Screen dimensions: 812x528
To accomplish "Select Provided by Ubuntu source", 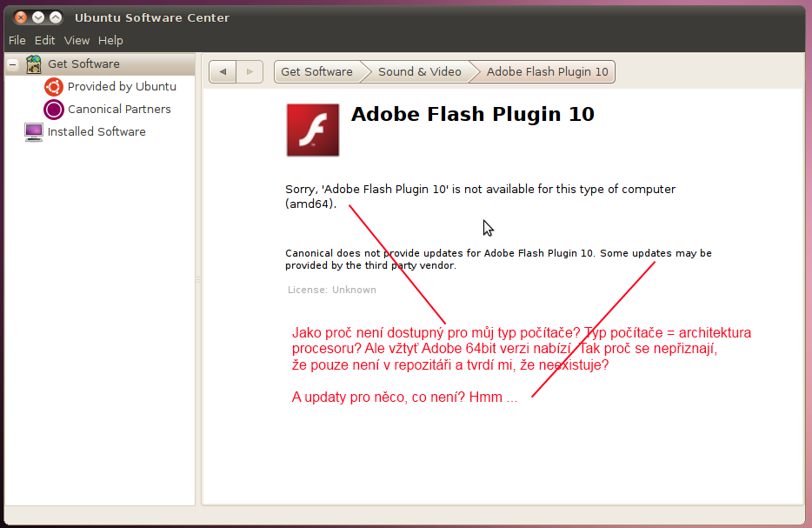I will click(x=122, y=86).
